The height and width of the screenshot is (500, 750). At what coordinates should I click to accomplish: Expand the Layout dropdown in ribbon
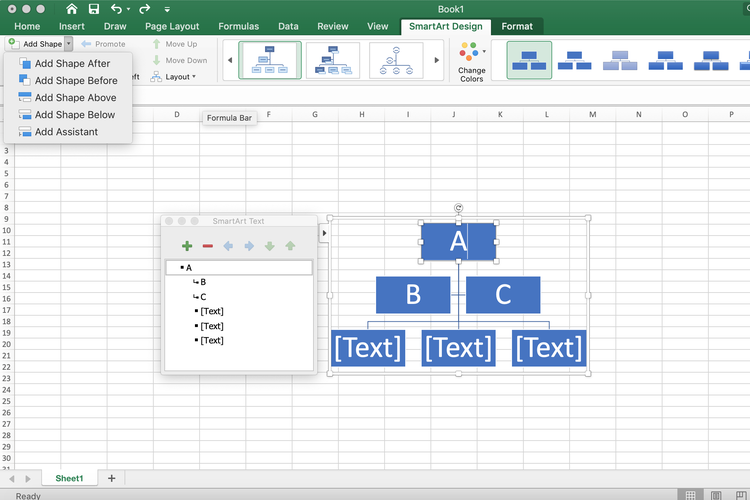(x=178, y=77)
